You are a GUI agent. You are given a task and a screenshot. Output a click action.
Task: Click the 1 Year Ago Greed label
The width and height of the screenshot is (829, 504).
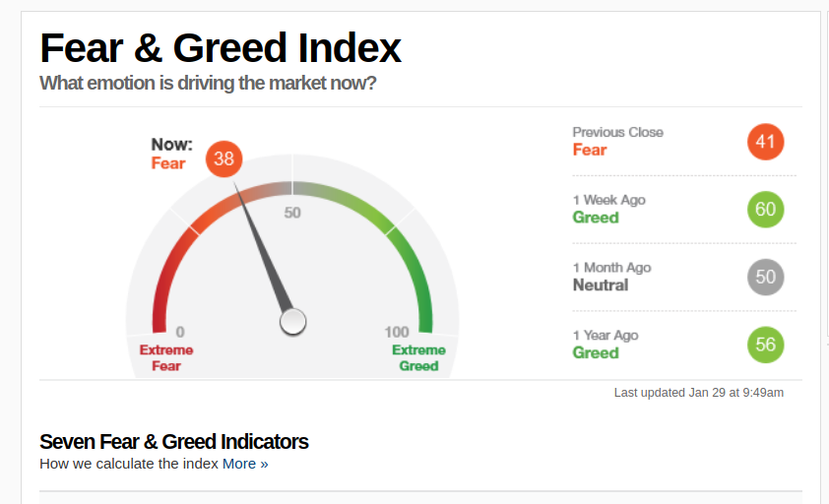point(596,352)
